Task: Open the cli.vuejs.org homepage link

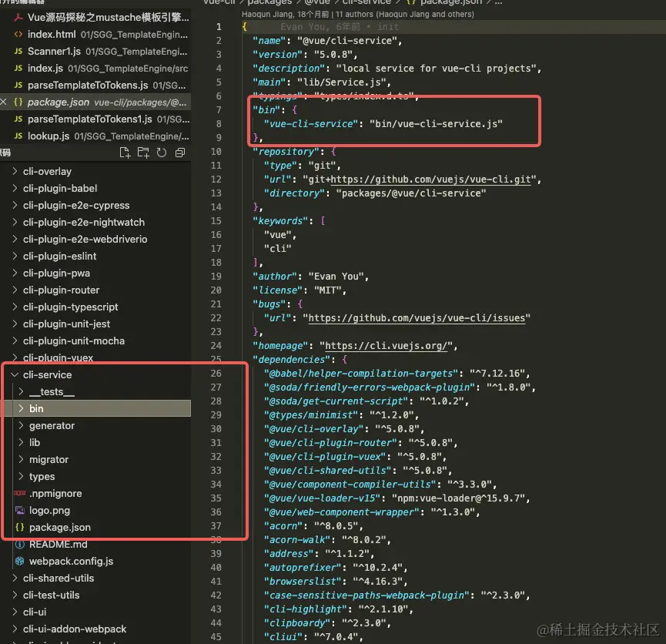Action: tap(386, 346)
